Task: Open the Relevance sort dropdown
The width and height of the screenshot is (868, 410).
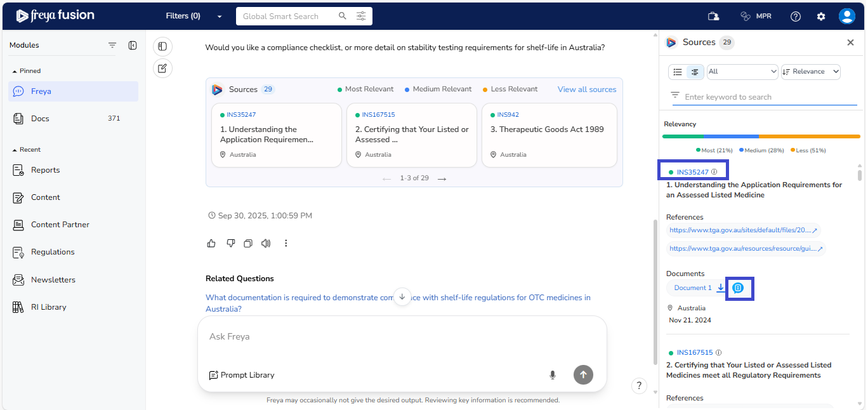Action: point(810,72)
